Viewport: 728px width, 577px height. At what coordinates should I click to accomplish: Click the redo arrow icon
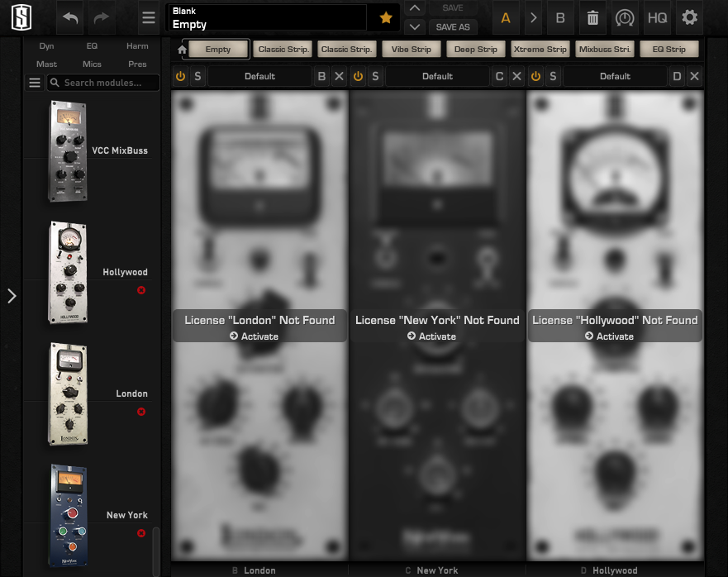[x=102, y=17]
